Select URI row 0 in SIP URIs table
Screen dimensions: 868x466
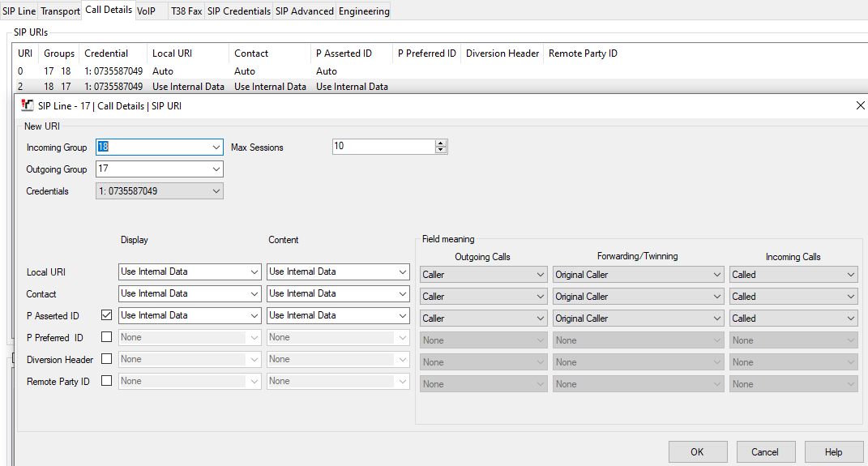[440, 71]
